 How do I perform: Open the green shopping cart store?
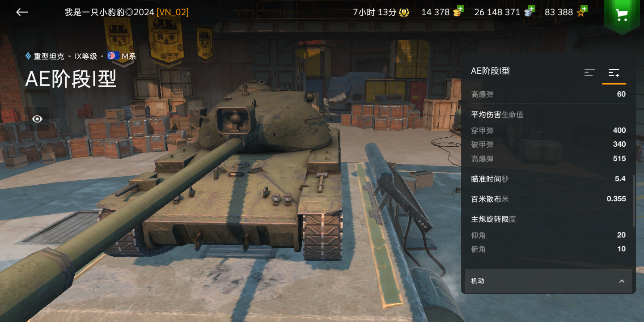pyautogui.click(x=622, y=16)
